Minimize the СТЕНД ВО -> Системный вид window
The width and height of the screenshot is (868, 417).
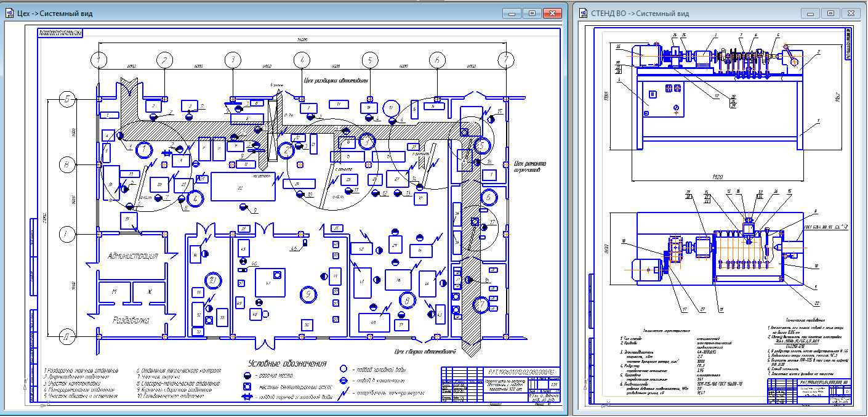pyautogui.click(x=811, y=13)
